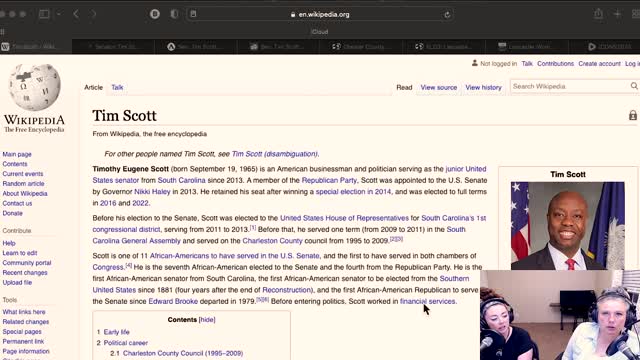Open the iCloud favorites bar item
640x360 pixels.
click(x=320, y=32)
